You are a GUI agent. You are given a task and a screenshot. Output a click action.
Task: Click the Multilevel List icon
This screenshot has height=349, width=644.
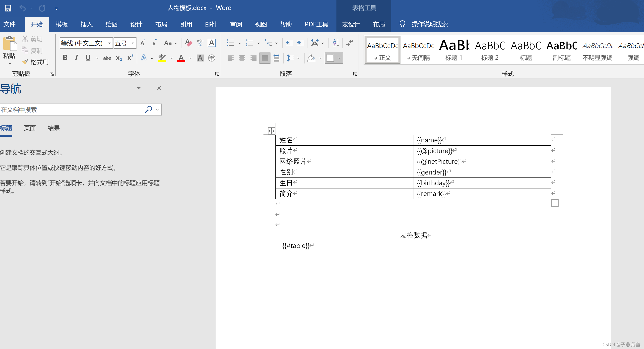click(269, 43)
